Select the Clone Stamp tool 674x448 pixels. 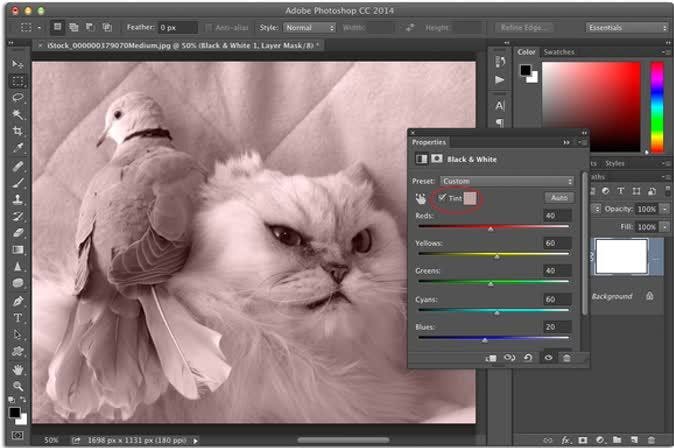17,199
